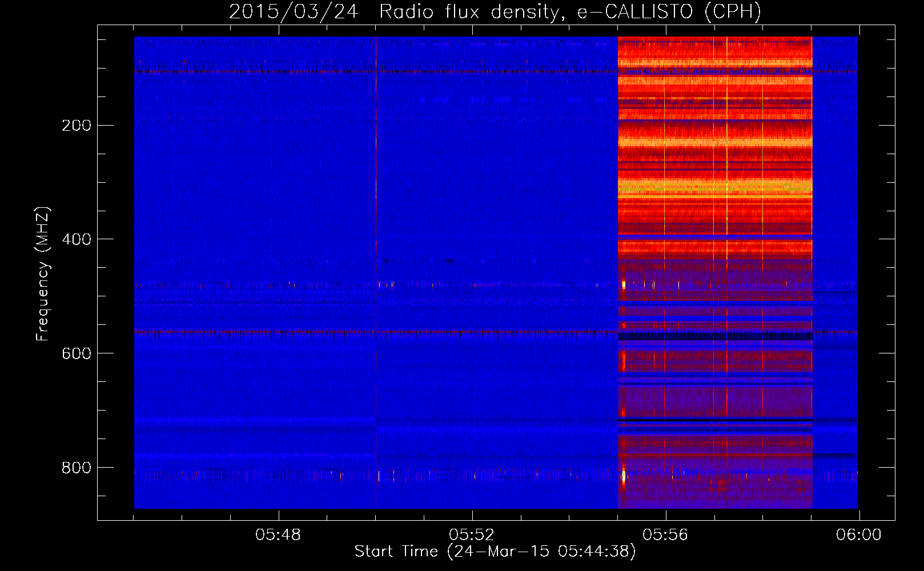Viewport: 924px width, 571px height.
Task: Click the 05:48 time tick label
Action: pyautogui.click(x=278, y=535)
